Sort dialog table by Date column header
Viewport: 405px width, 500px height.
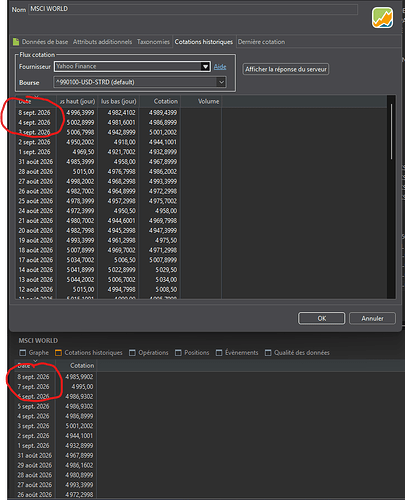[36, 101]
